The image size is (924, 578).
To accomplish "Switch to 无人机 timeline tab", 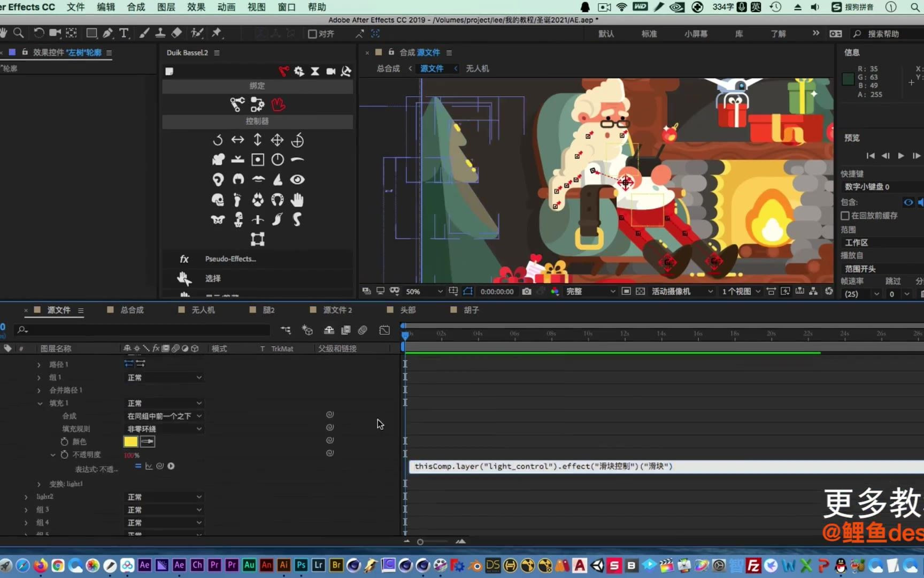I will pyautogui.click(x=203, y=310).
